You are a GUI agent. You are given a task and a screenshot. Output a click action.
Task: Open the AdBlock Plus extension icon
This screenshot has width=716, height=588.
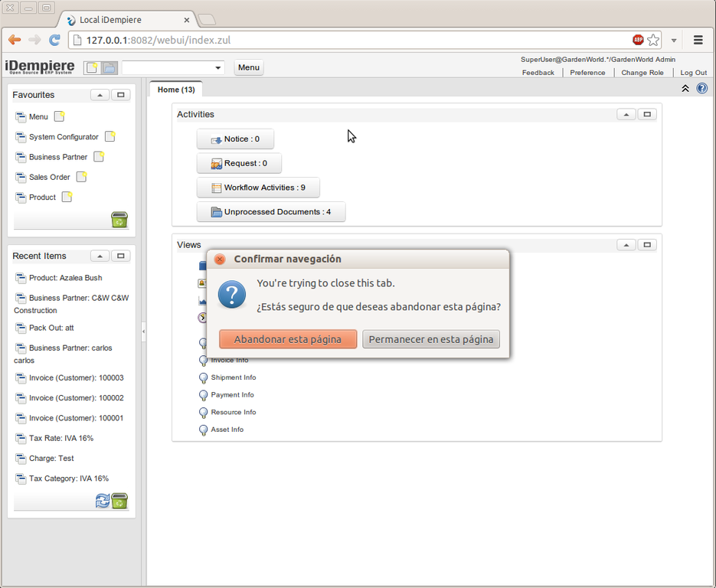point(638,40)
